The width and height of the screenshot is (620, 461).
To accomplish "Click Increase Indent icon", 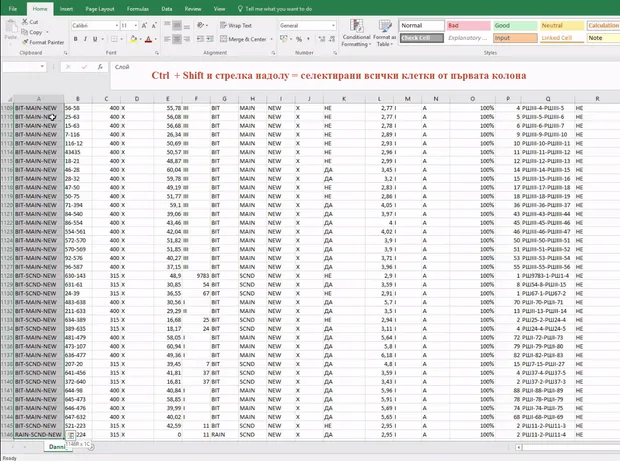I will 210,39.
